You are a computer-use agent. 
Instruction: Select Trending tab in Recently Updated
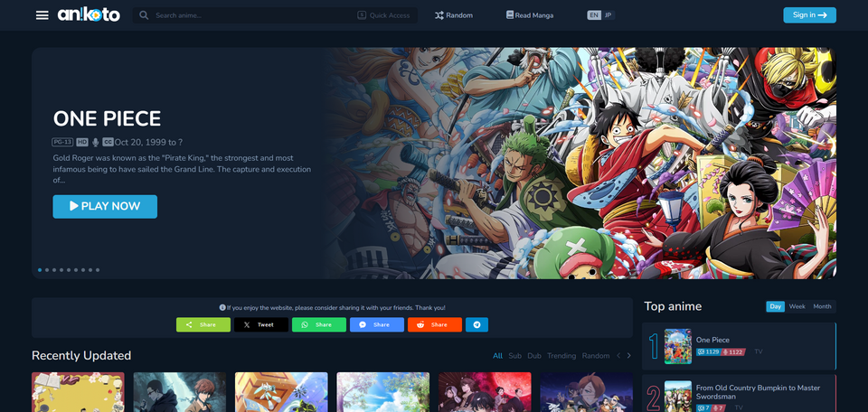(561, 356)
